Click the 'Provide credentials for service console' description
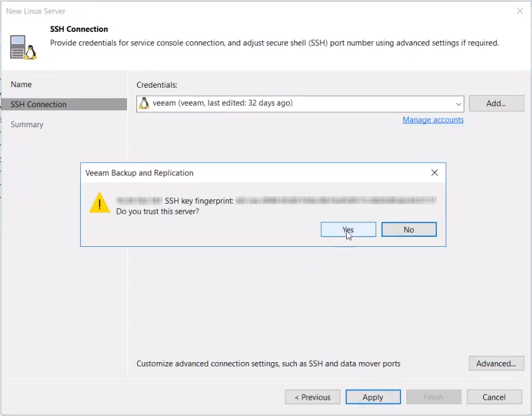This screenshot has width=532, height=416. click(x=275, y=43)
